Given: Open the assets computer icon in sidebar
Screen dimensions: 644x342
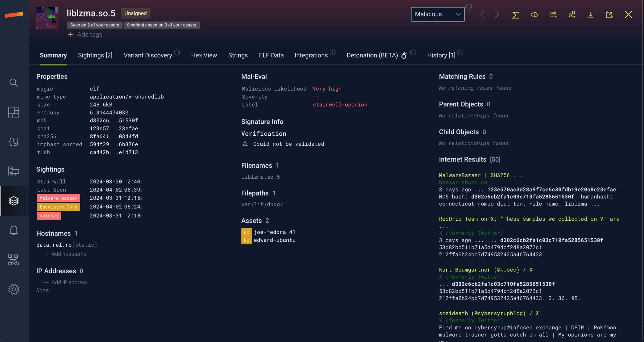Looking at the screenshot, I should coord(14,171).
